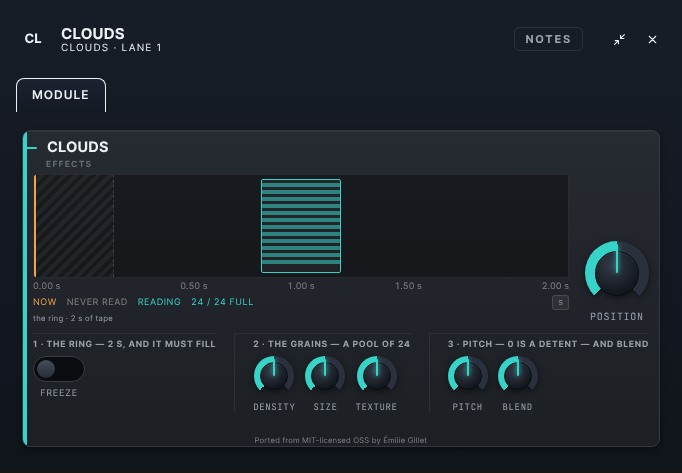Switch to the MODULE tab
The image size is (682, 473).
tap(61, 95)
